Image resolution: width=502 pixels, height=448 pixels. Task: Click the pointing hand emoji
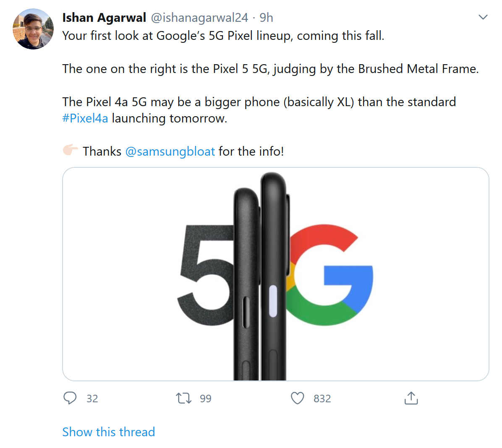pyautogui.click(x=71, y=151)
